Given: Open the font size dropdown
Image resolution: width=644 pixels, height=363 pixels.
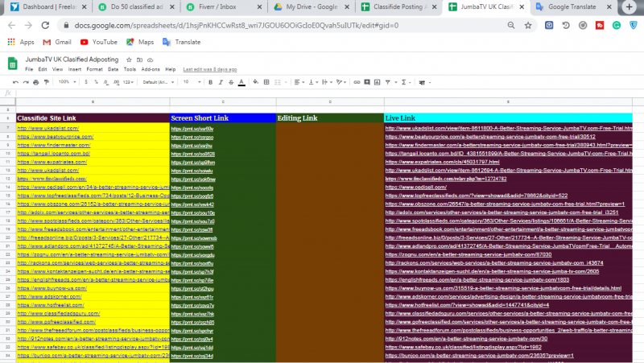Looking at the screenshot, I should tap(192, 82).
